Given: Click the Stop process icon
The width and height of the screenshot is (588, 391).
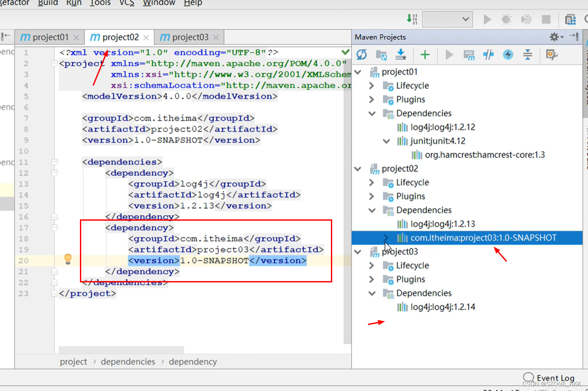Looking at the screenshot, I should click(x=546, y=19).
